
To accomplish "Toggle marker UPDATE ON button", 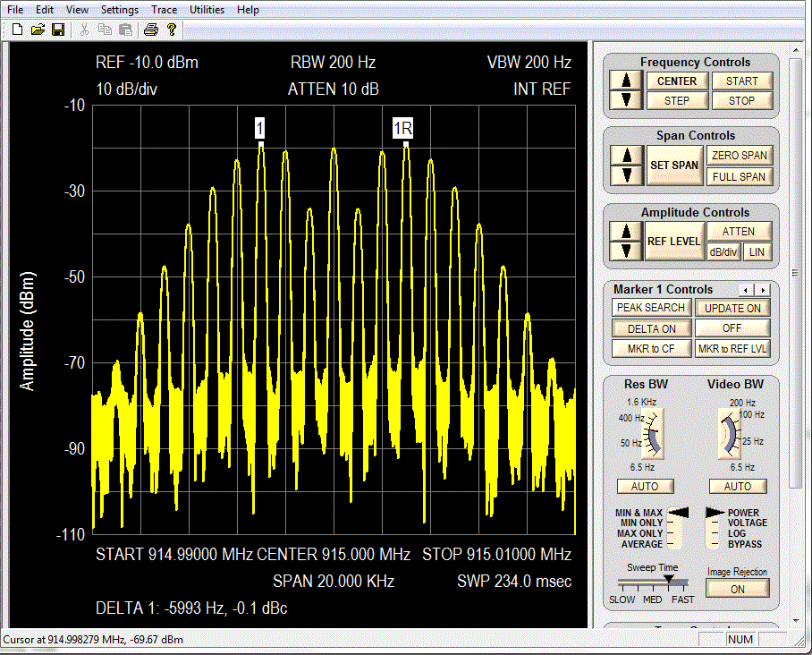I will click(x=732, y=308).
